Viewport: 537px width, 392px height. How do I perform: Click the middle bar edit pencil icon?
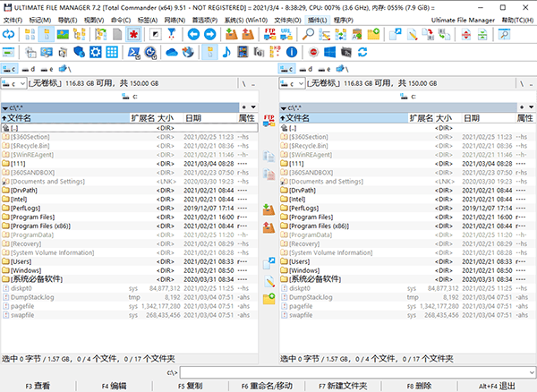click(x=269, y=281)
